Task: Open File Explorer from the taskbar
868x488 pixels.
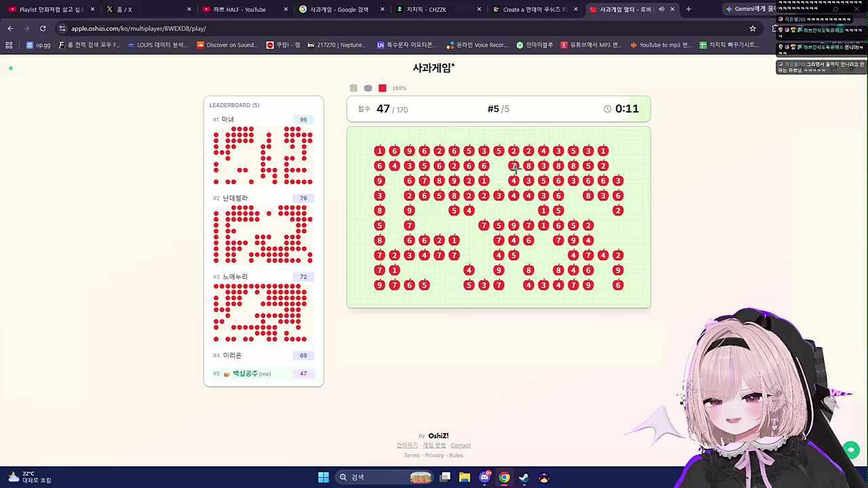Action: (x=465, y=477)
